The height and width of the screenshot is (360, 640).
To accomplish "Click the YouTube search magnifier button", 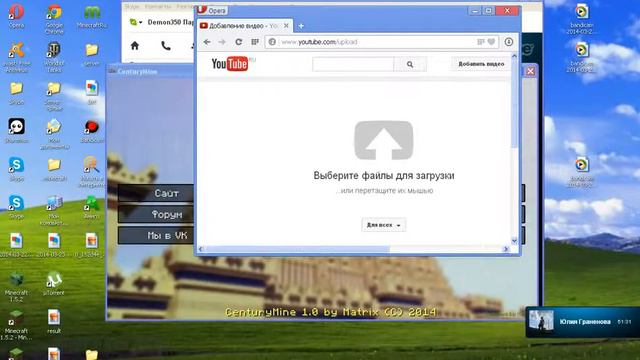I will pyautogui.click(x=410, y=64).
